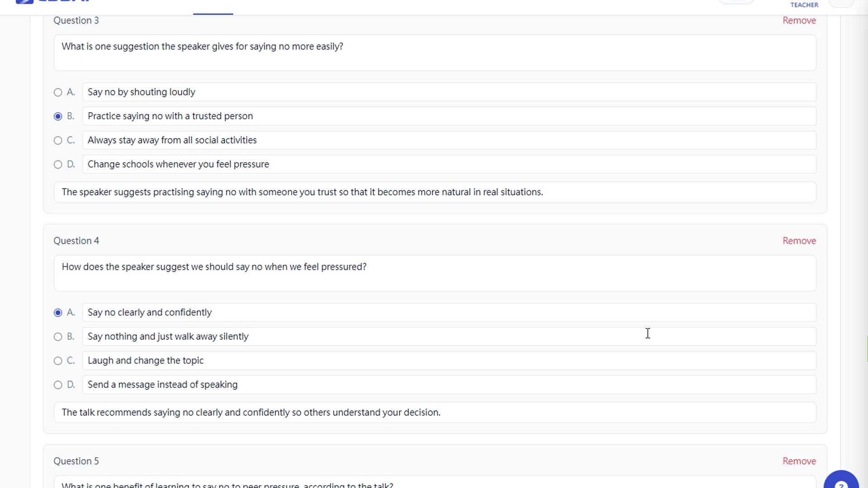Edit 'Send a message instead of speaking' field

pyautogui.click(x=449, y=385)
